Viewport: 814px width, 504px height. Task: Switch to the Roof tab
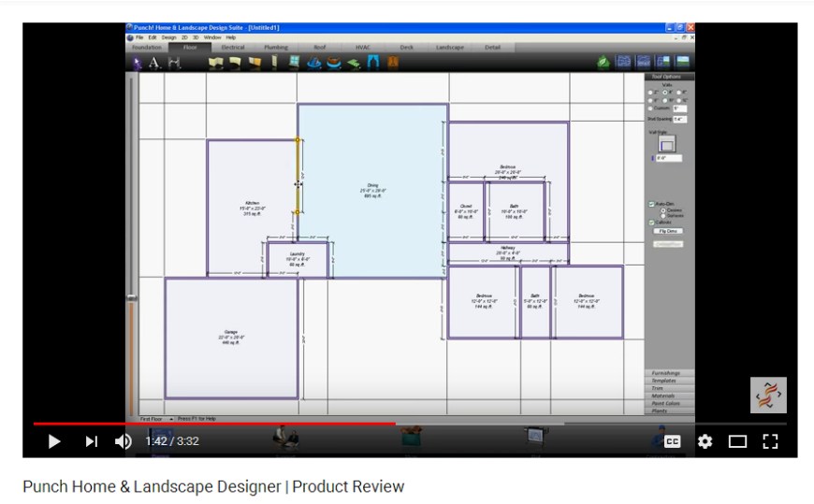(x=319, y=48)
